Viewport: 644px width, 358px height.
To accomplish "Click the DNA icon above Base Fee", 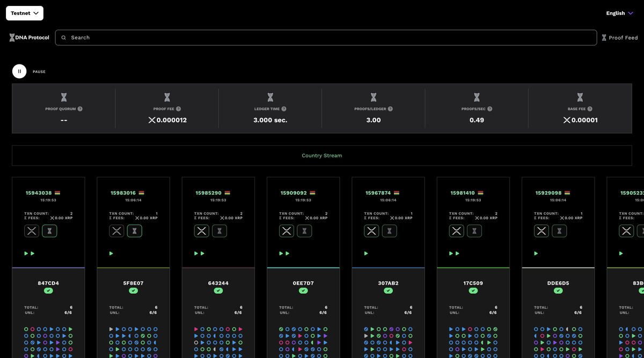I will click(x=580, y=98).
